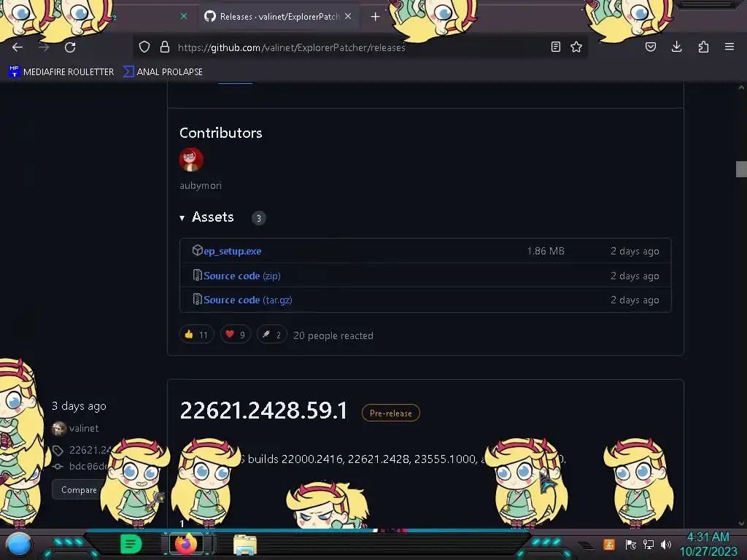
Task: Open a new browser tab
Action: pos(376,17)
